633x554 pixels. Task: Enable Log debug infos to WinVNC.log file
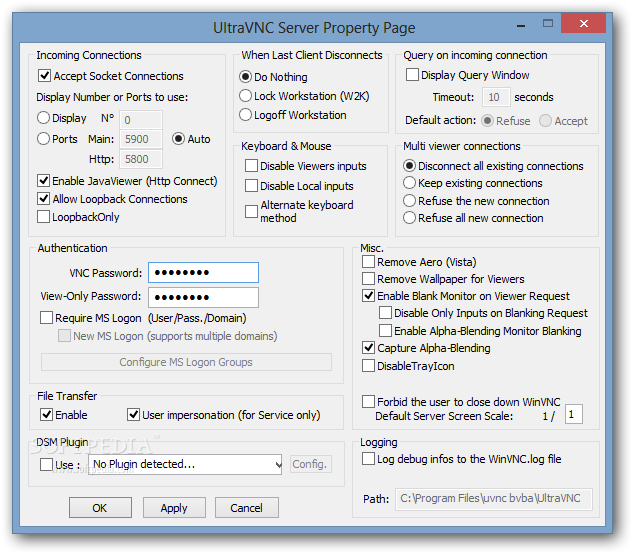(x=368, y=459)
